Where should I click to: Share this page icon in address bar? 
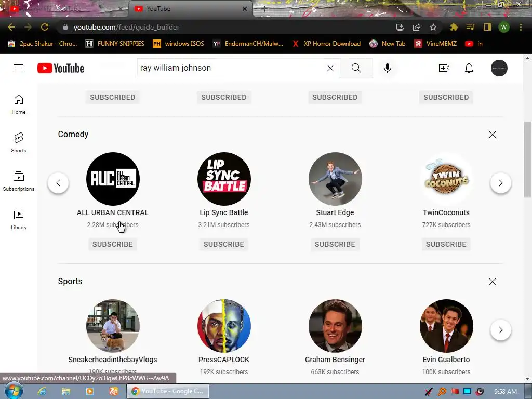coord(417,27)
